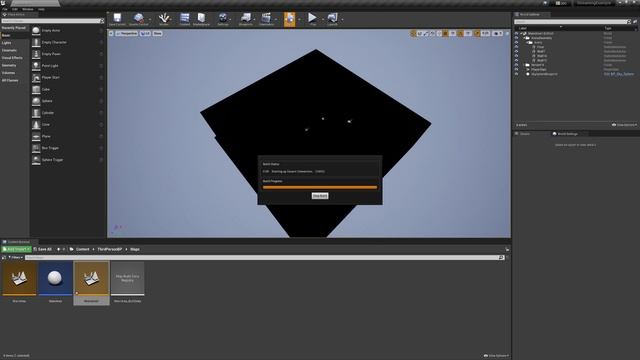Select the Volumes placement category

coord(8,73)
